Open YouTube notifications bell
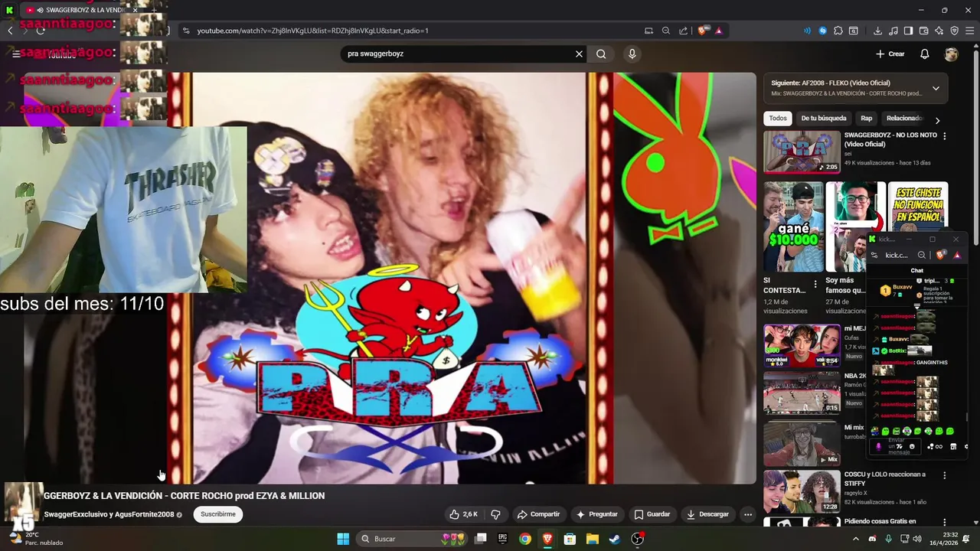Viewport: 980px width, 551px height. coord(925,54)
